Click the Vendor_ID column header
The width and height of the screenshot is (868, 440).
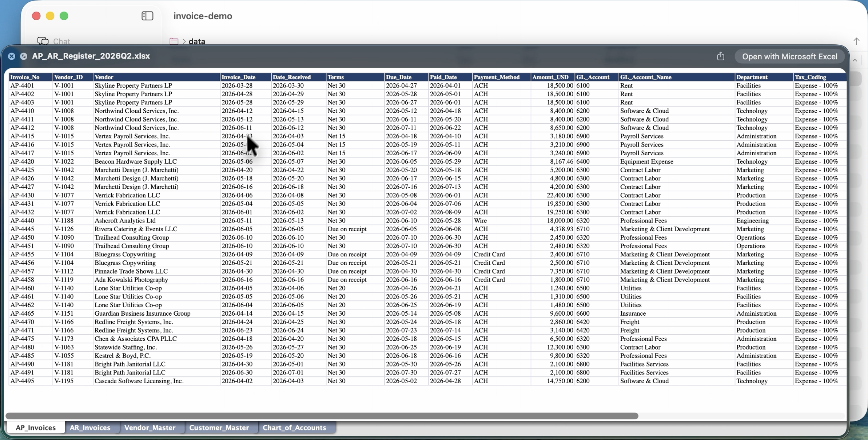click(x=73, y=77)
